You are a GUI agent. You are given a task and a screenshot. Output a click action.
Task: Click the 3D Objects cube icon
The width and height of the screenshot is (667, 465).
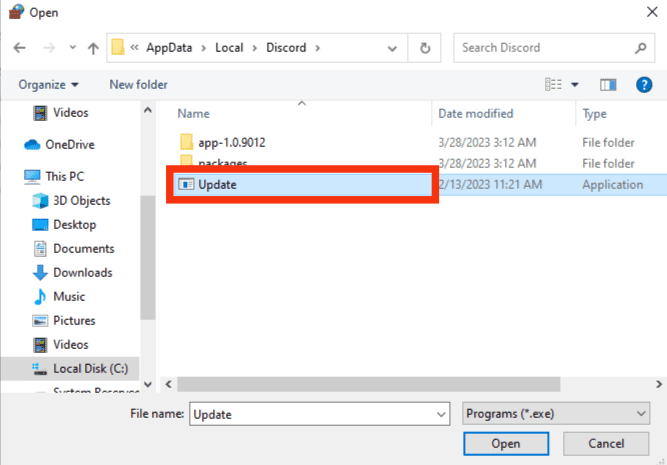click(x=40, y=201)
